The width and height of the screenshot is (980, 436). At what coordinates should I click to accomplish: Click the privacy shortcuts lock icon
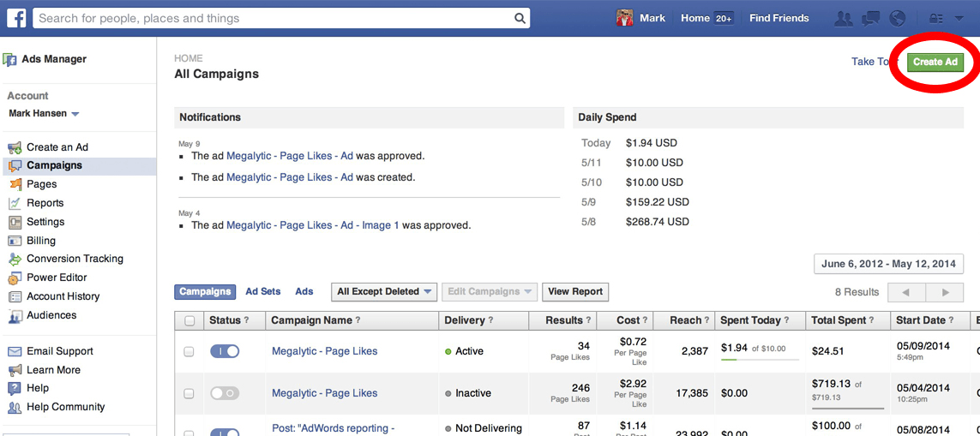pyautogui.click(x=936, y=19)
